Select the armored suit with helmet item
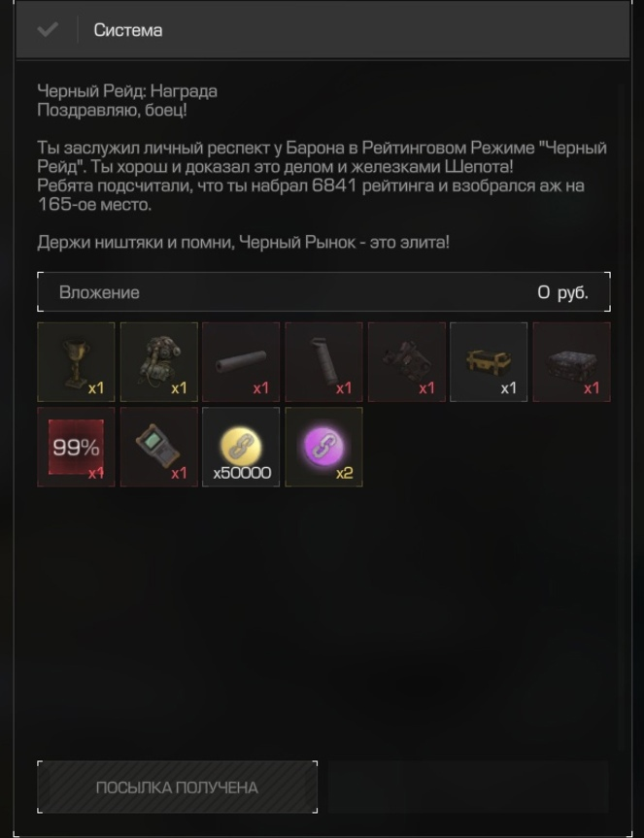This screenshot has height=838, width=644. click(x=158, y=362)
